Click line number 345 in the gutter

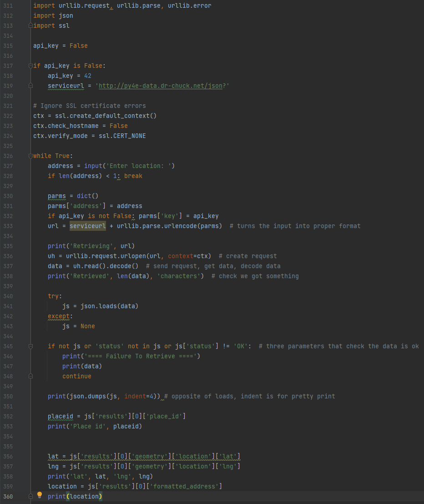point(8,346)
